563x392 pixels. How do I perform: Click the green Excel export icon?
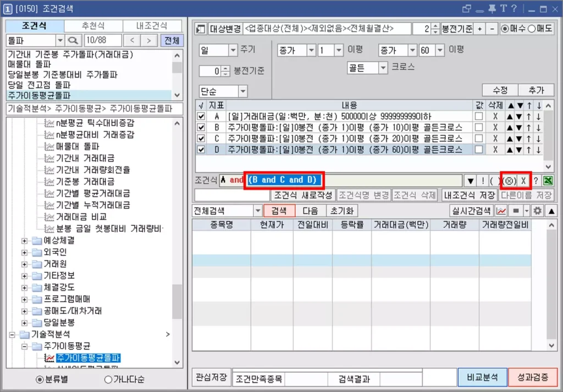[548, 180]
